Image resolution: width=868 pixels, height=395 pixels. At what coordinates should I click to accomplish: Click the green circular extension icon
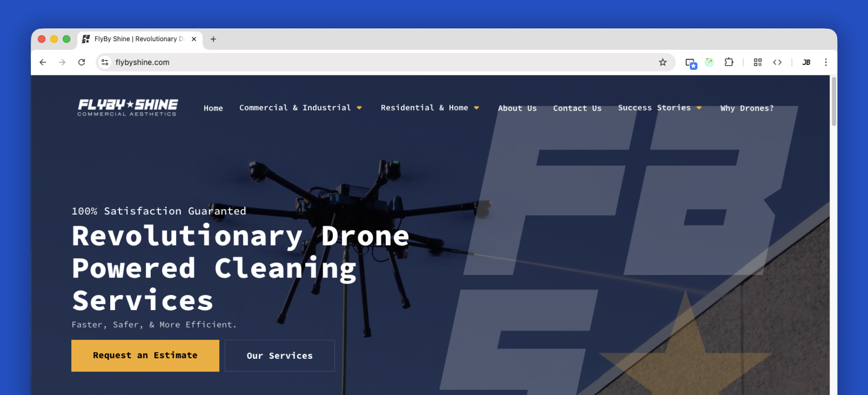709,62
